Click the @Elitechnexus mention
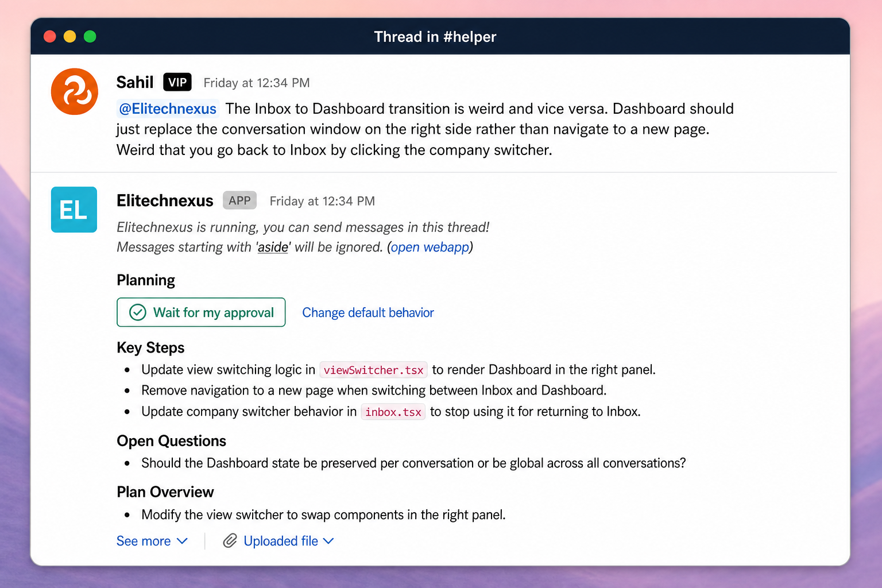Image resolution: width=882 pixels, height=588 pixels. (x=168, y=109)
